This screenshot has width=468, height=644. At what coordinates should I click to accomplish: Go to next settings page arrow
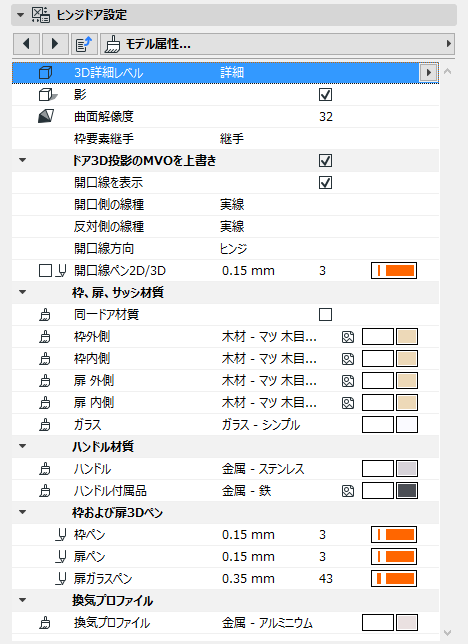click(x=55, y=44)
